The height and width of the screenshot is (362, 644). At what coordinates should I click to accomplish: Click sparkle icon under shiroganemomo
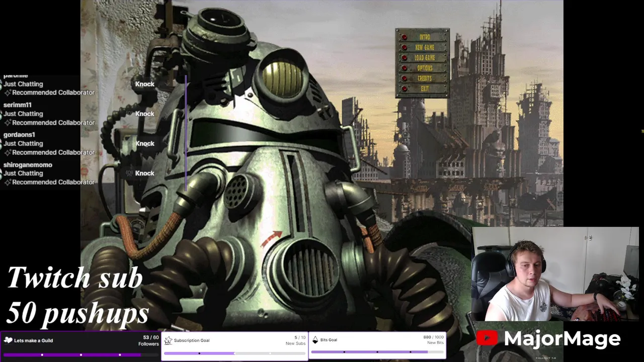(8, 182)
